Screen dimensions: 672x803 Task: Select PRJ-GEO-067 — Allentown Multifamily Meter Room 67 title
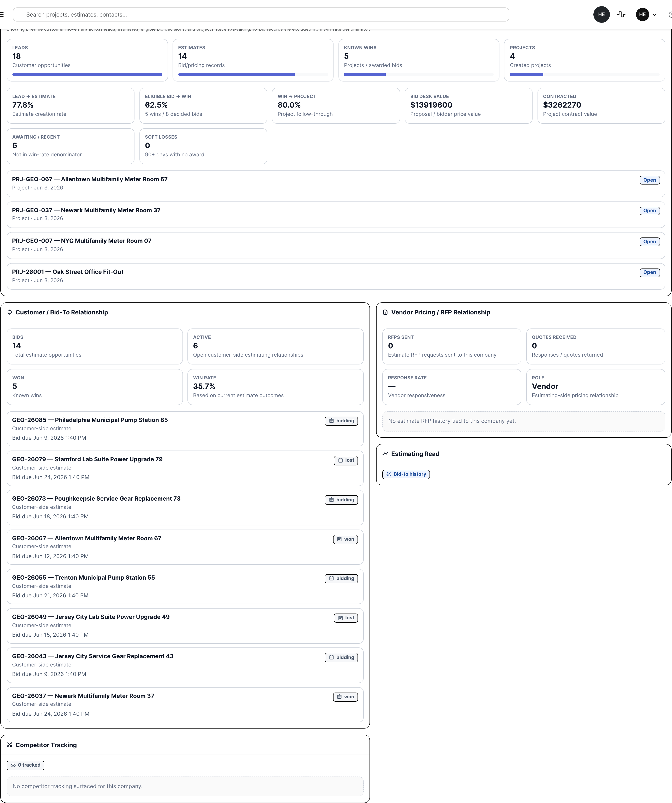[x=90, y=179]
